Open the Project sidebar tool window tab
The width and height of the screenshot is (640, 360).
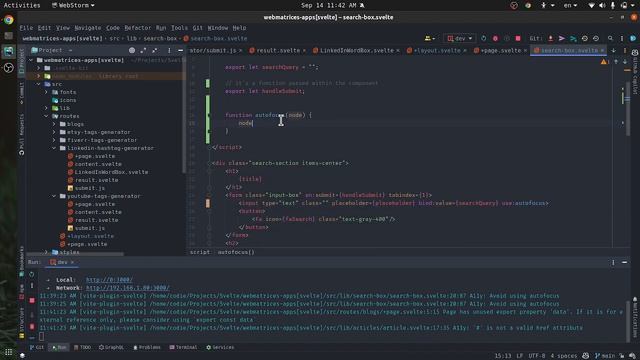[x=22, y=61]
